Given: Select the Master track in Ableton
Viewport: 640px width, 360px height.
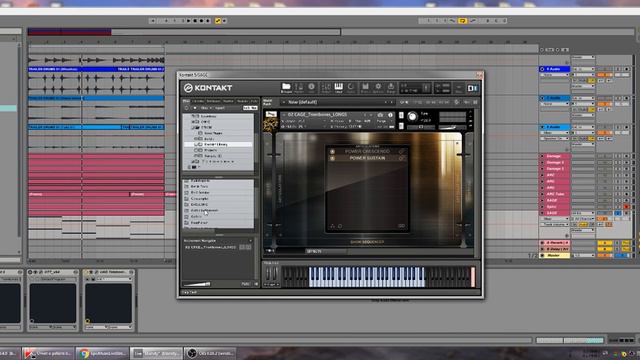Looking at the screenshot, I should click(x=554, y=256).
